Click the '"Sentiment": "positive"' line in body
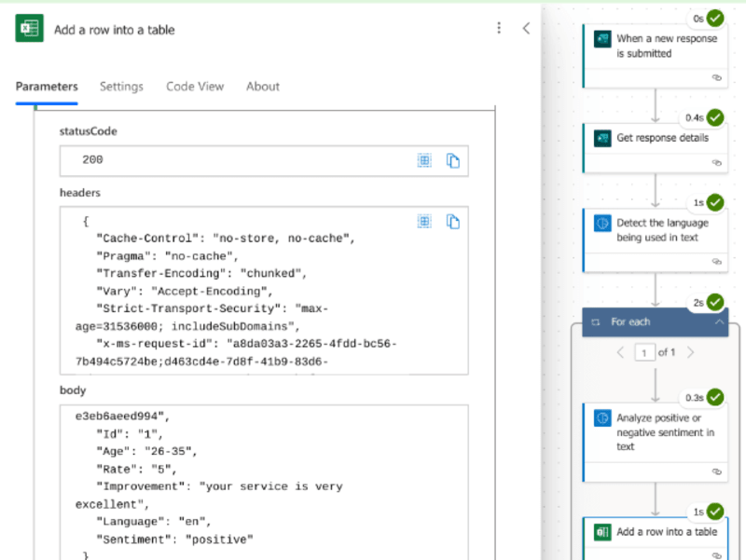Viewport: 746px width, 560px height. pos(174,540)
